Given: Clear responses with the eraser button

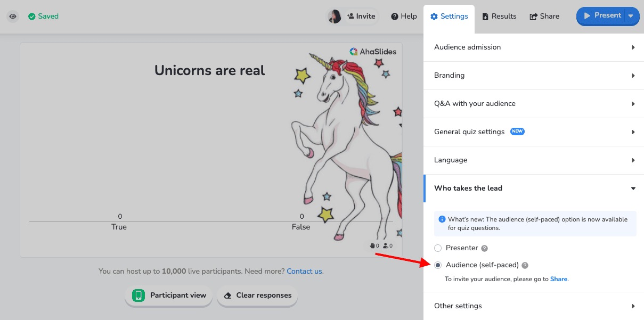Looking at the screenshot, I should 257,296.
